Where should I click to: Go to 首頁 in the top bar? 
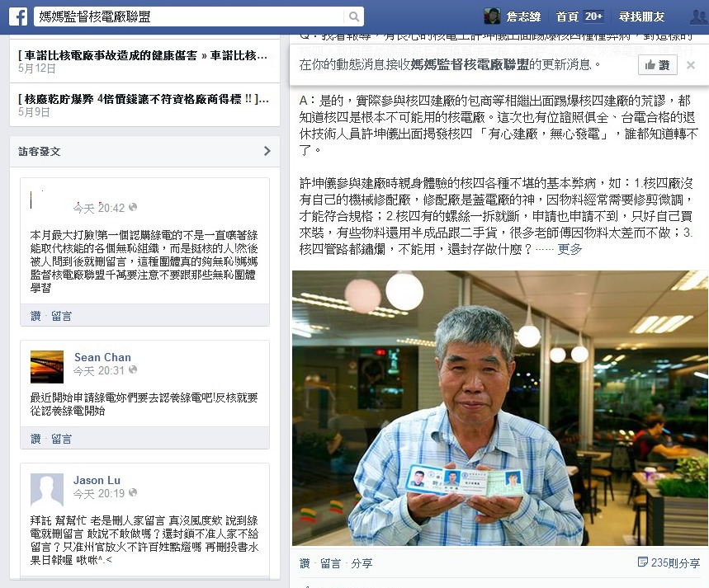point(567,16)
